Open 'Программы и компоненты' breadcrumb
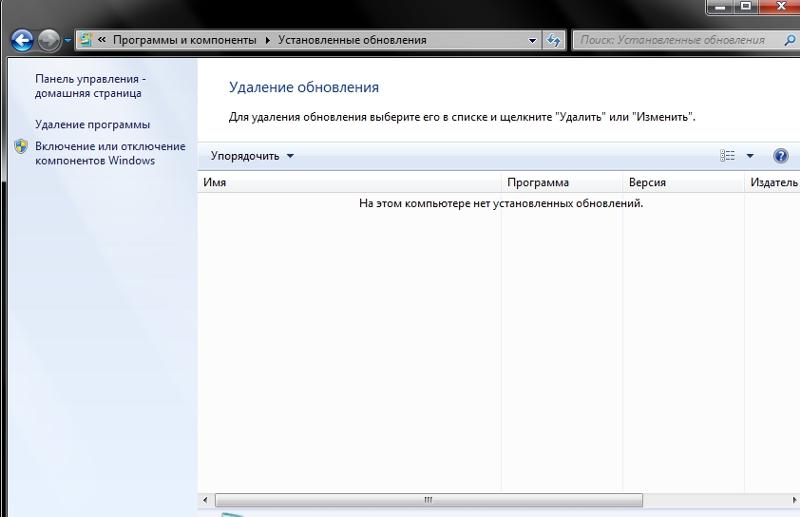800x517 pixels. [185, 40]
